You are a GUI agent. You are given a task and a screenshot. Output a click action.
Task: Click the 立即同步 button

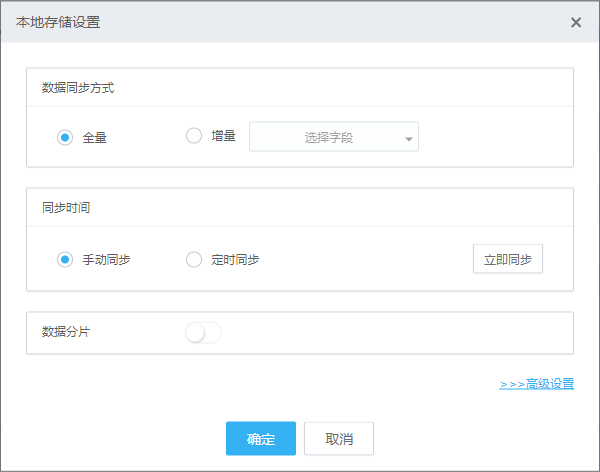pos(508,259)
